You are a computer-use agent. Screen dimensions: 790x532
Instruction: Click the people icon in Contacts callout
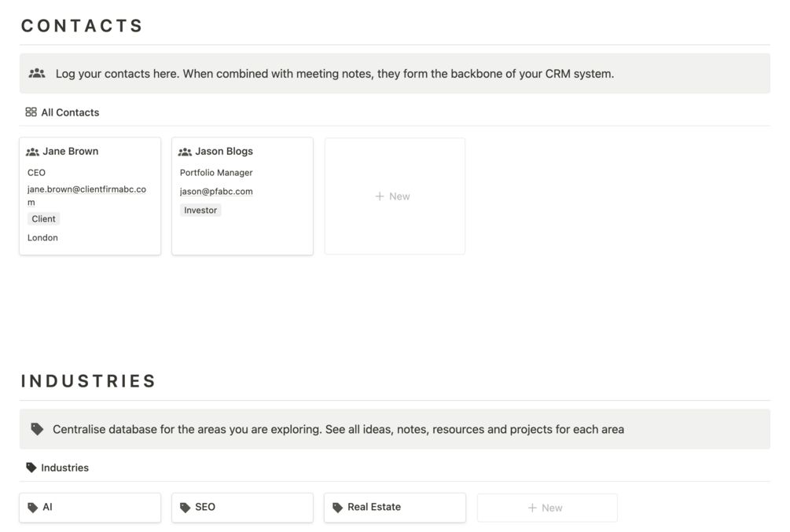(x=37, y=74)
